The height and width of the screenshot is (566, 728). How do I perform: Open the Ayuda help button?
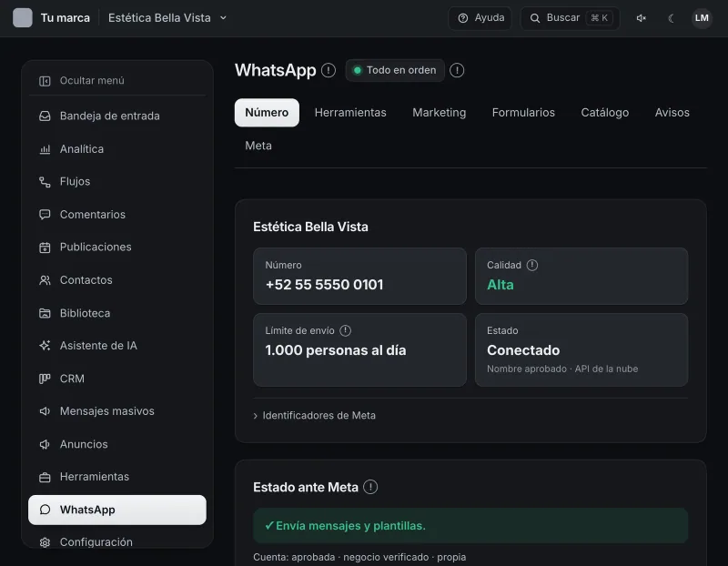[x=480, y=17]
